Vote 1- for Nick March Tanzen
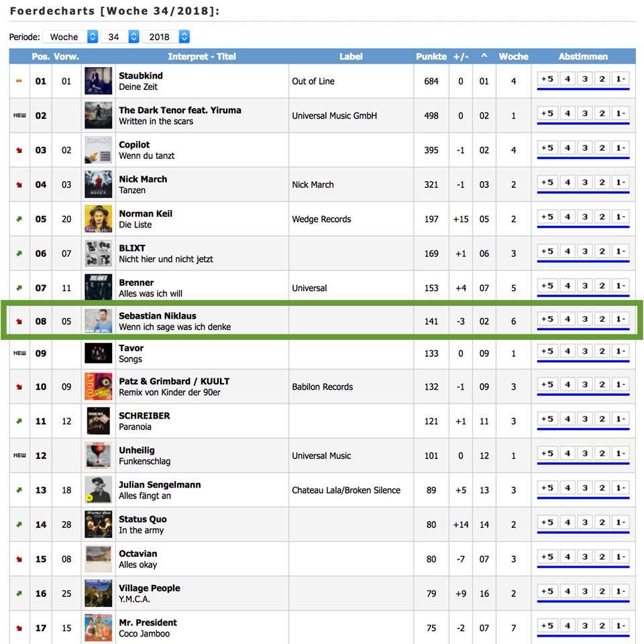The width and height of the screenshot is (644, 644). pyautogui.click(x=620, y=182)
